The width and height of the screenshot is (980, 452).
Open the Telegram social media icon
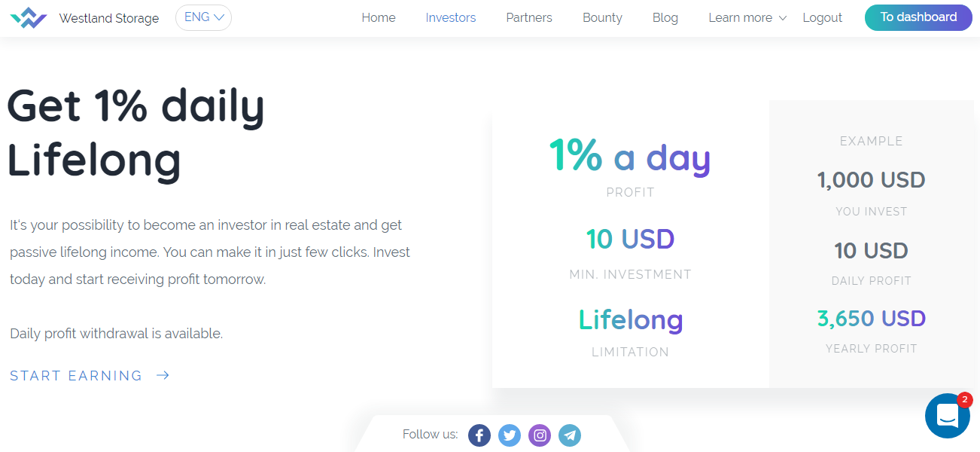pyautogui.click(x=570, y=435)
